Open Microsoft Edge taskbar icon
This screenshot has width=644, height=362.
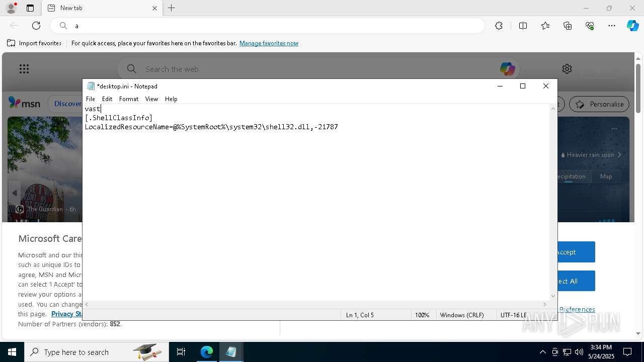click(207, 352)
